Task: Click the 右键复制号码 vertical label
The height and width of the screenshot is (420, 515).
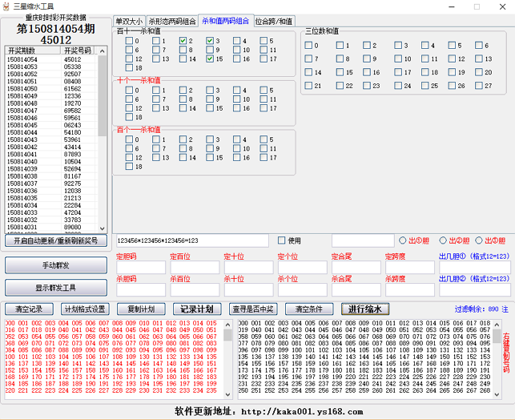Action: point(506,353)
